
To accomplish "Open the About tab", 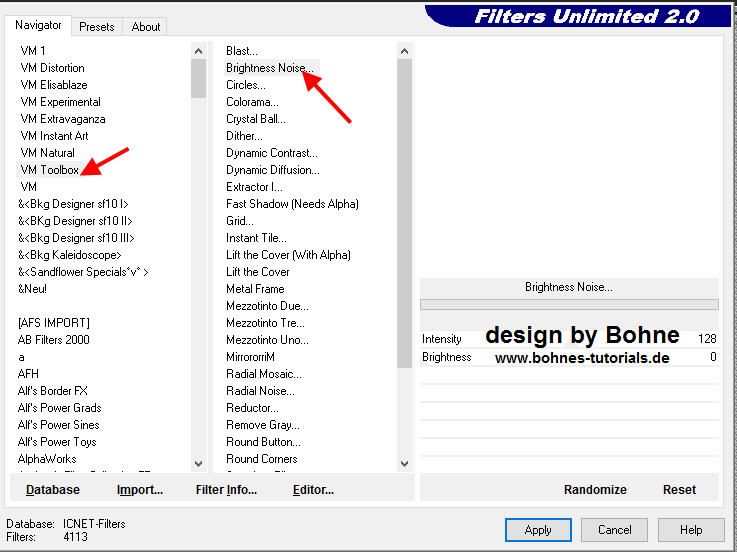I will [146, 27].
